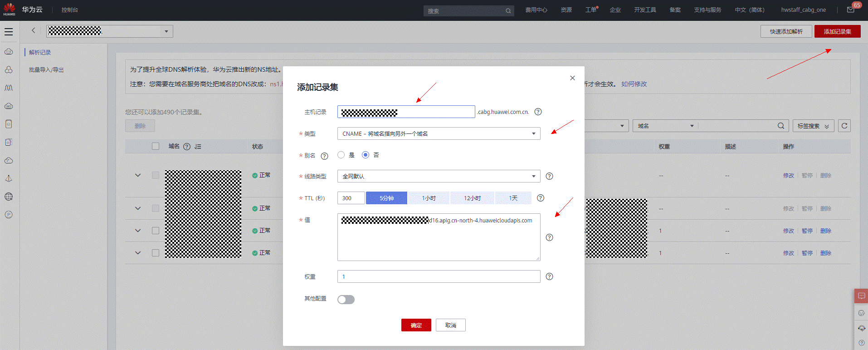Tick the checkbox of the last record row
The height and width of the screenshot is (350, 868).
click(156, 253)
